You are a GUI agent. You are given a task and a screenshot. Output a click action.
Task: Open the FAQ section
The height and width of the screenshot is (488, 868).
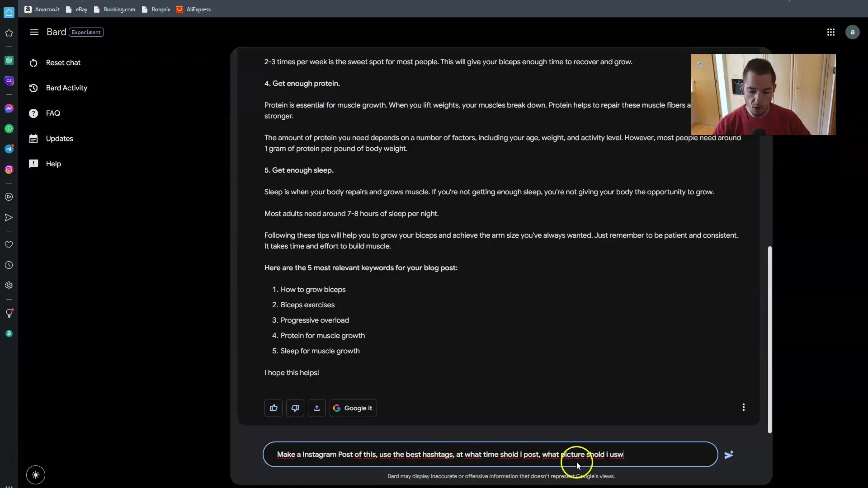click(x=52, y=113)
